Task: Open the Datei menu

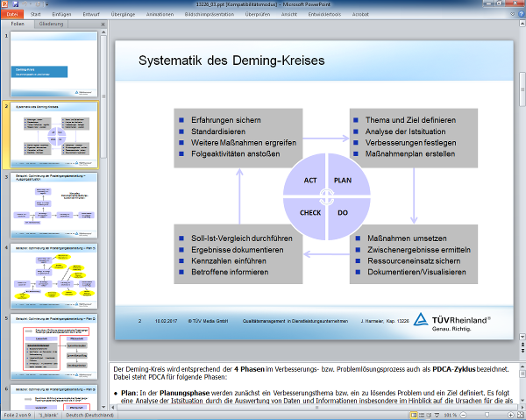Action: point(12,15)
